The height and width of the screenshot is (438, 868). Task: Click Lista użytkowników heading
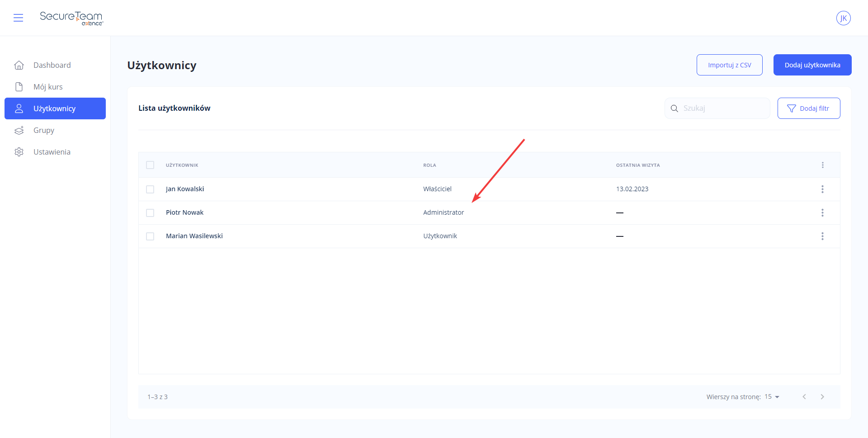click(x=175, y=108)
